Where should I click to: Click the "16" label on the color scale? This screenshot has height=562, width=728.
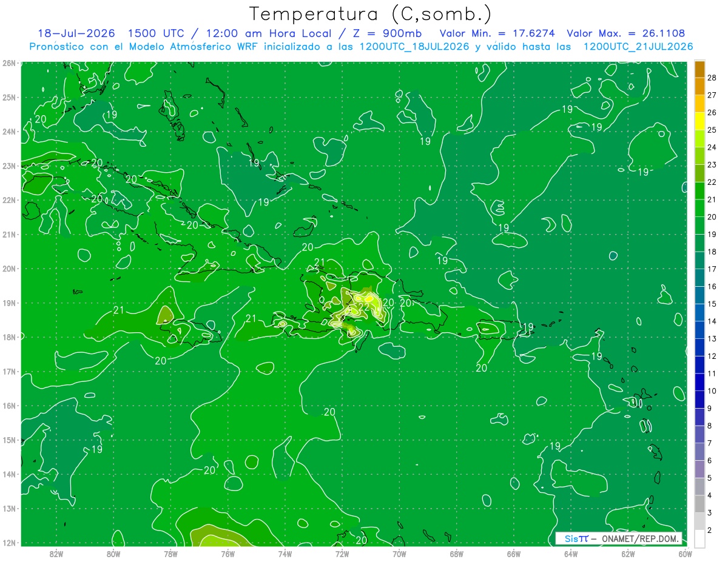[x=713, y=287]
